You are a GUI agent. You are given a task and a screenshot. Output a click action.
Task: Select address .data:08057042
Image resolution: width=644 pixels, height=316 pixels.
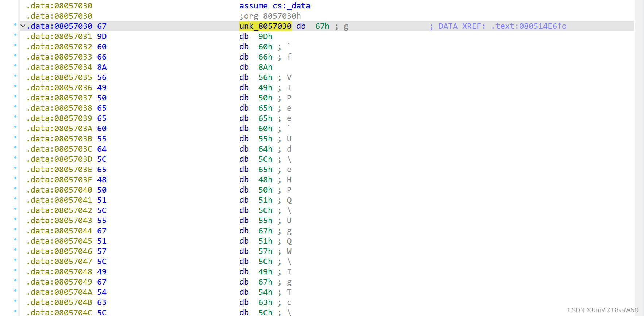(x=59, y=210)
